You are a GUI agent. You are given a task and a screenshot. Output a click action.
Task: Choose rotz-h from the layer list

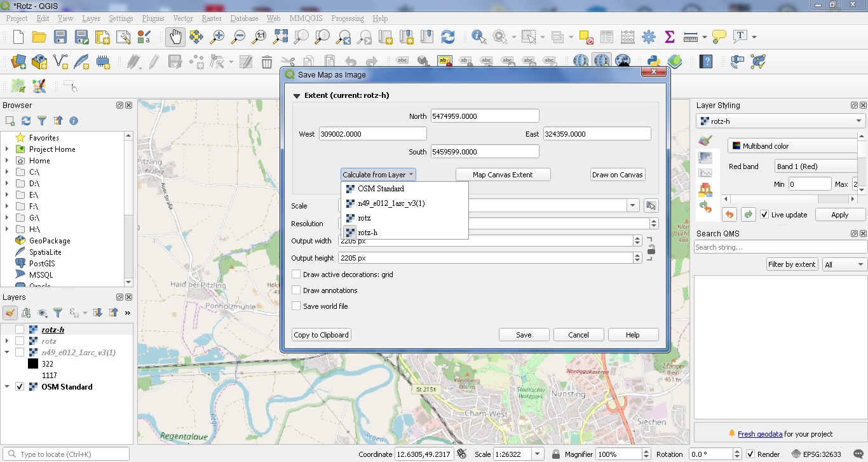coord(405,233)
